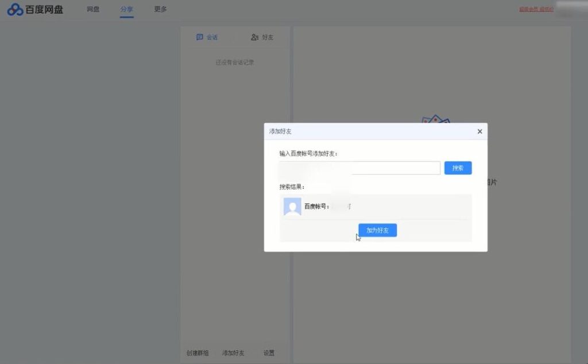
Task: Click the friends list icon at panel top
Action: coord(255,37)
